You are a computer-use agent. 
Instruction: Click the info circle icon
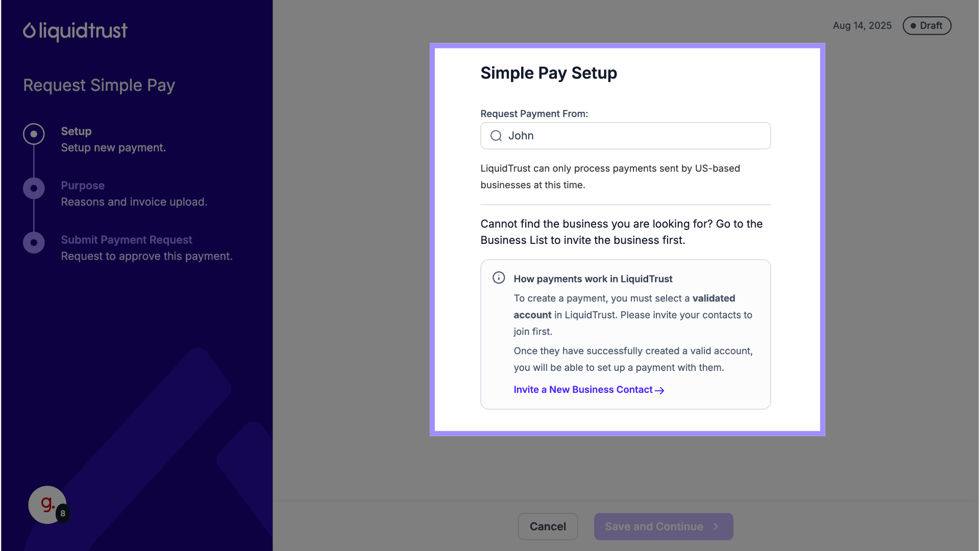(499, 278)
